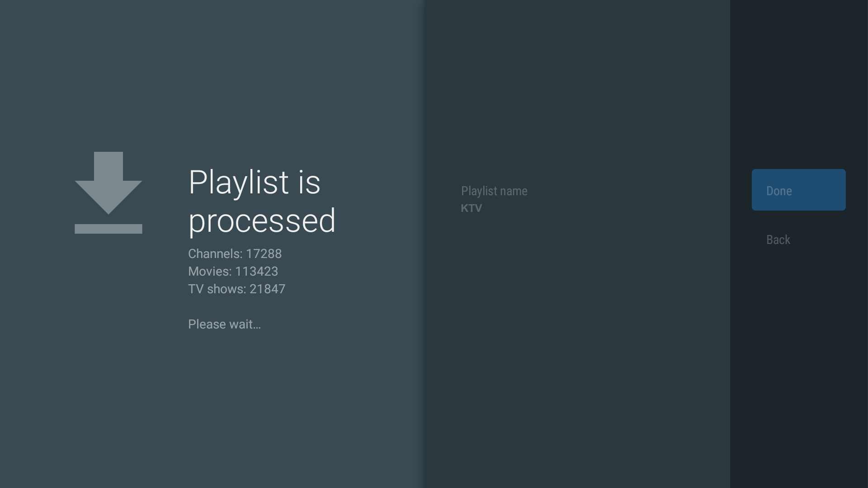Click the 'Please wait…' status text
The width and height of the screenshot is (868, 488).
224,324
